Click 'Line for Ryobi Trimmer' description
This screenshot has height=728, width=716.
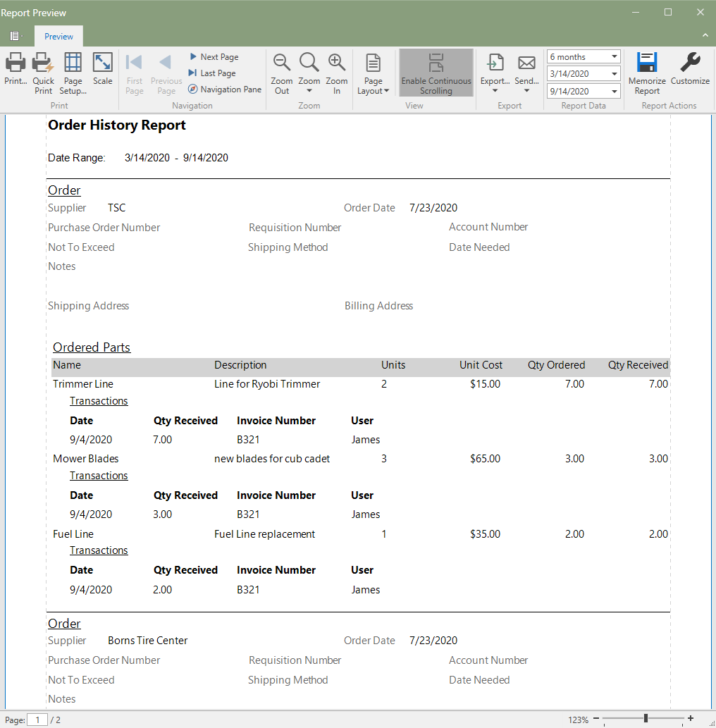click(x=267, y=384)
